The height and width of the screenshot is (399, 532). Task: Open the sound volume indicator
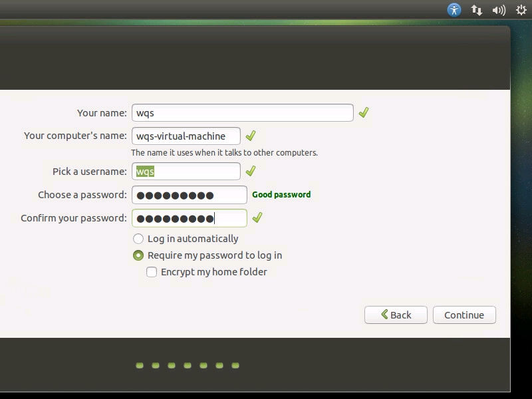(499, 10)
